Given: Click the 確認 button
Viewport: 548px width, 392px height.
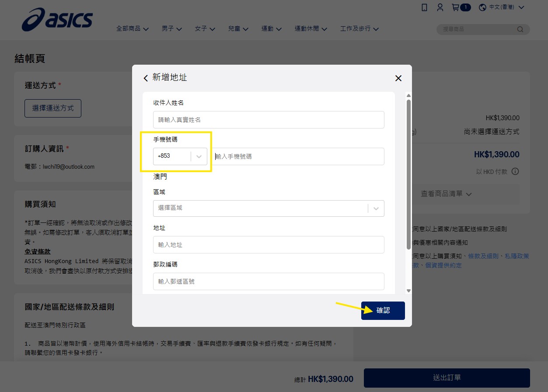Looking at the screenshot, I should click(383, 310).
